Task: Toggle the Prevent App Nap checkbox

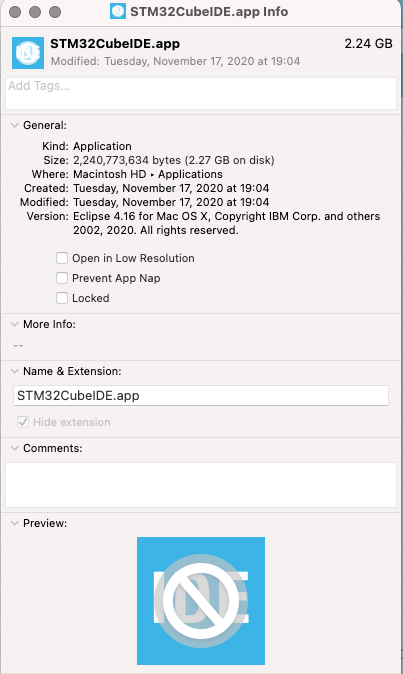Action: (62, 278)
